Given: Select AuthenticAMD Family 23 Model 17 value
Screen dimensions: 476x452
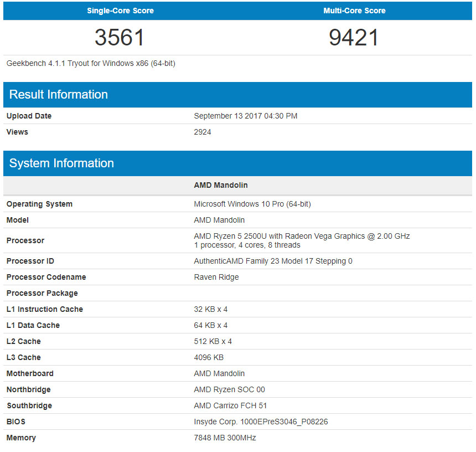Looking at the screenshot, I should tap(273, 261).
